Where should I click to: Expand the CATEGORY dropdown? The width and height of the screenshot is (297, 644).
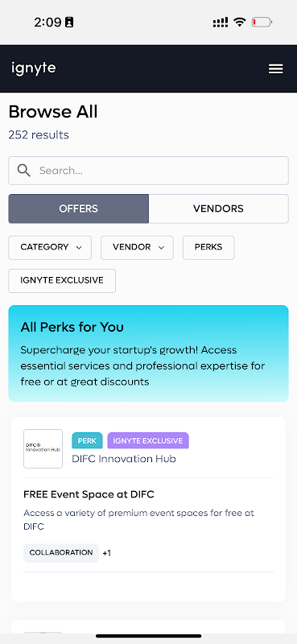pyautogui.click(x=50, y=248)
